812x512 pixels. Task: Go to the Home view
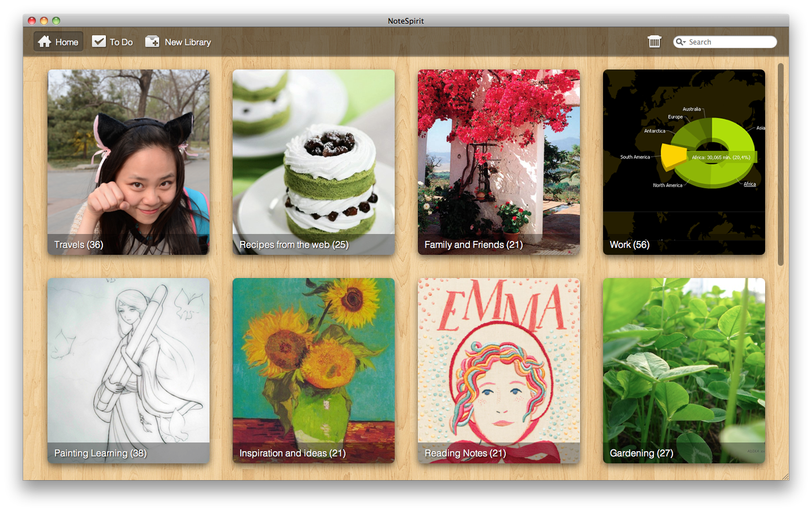(58, 42)
